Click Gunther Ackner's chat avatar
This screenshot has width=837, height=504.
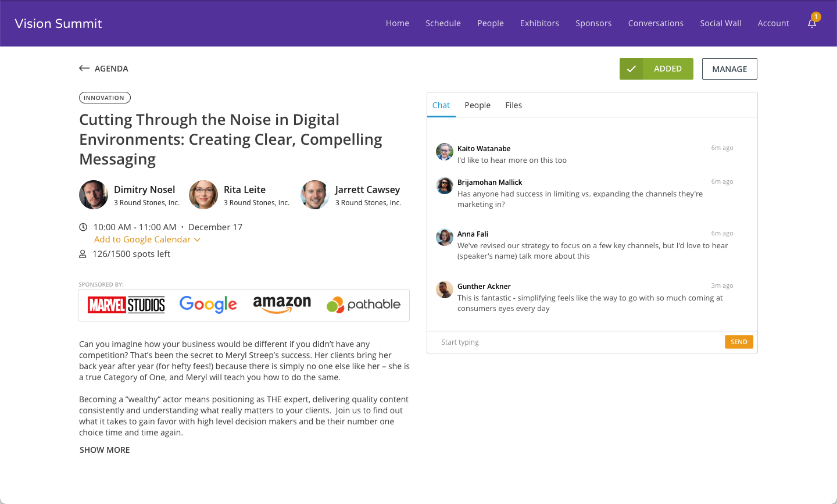click(x=445, y=289)
